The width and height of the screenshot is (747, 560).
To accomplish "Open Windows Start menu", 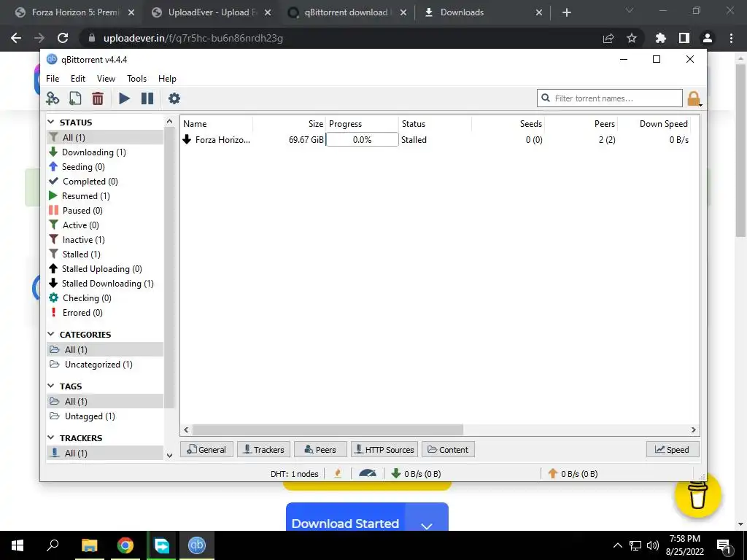I will (18, 545).
